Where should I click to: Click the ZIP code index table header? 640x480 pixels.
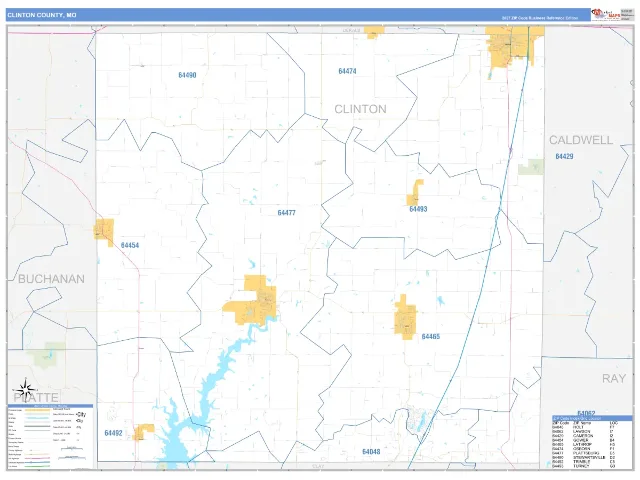click(592, 418)
